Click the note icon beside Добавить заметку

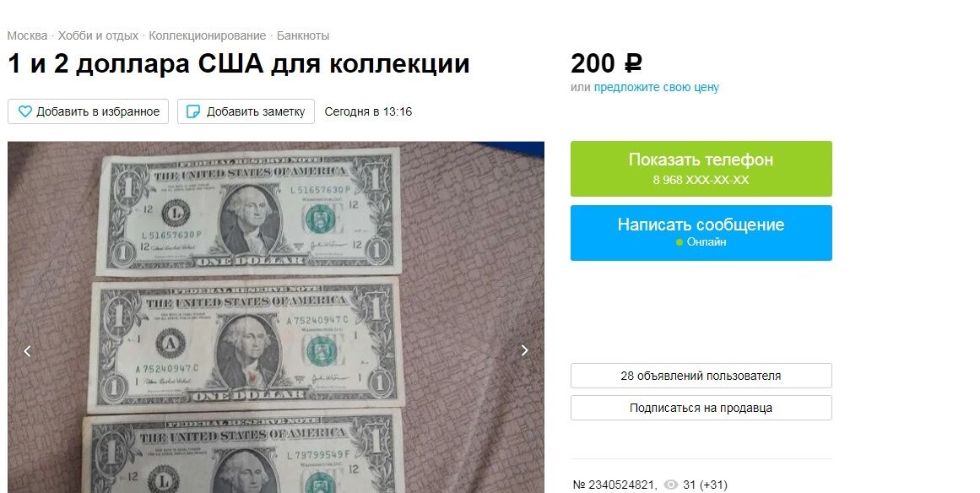point(194,111)
